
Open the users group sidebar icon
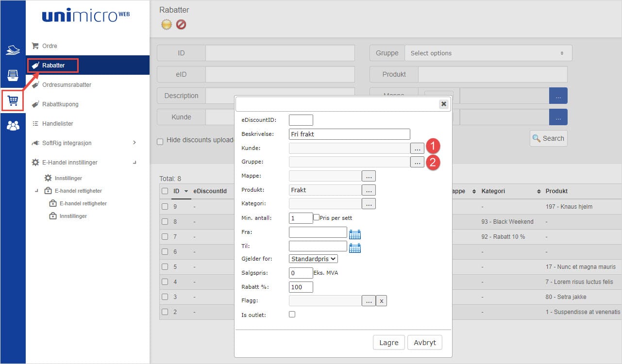point(13,126)
